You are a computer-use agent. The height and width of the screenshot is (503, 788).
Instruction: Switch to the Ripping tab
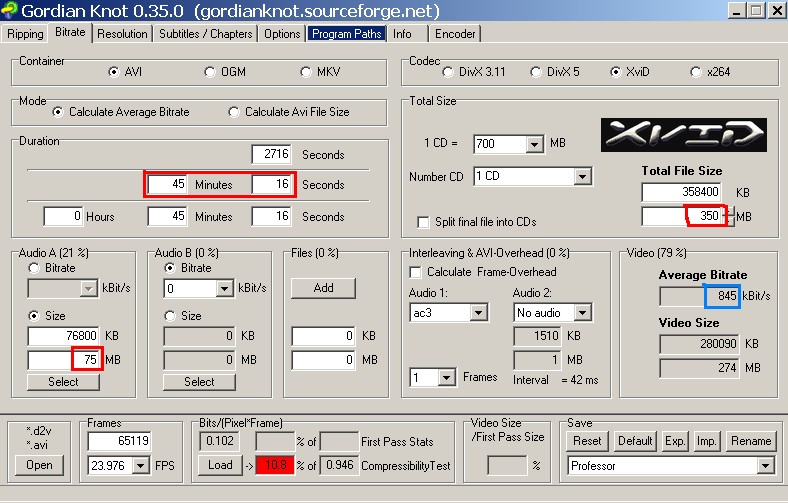pyautogui.click(x=25, y=34)
